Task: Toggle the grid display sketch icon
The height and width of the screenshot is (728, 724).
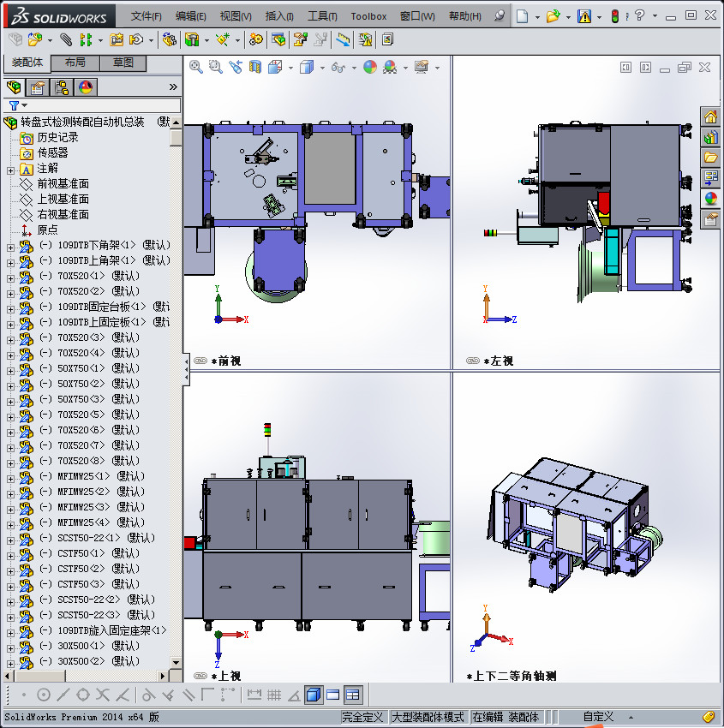Action: tap(274, 695)
